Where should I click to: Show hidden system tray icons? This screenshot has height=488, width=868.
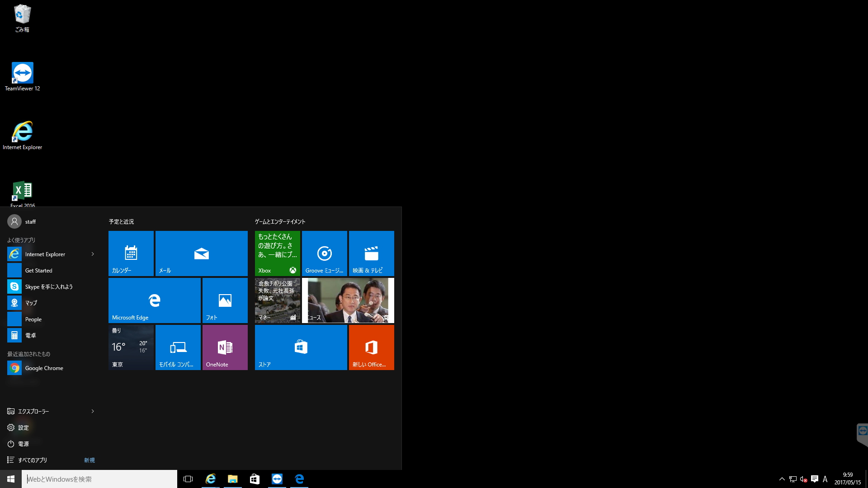pos(782,479)
